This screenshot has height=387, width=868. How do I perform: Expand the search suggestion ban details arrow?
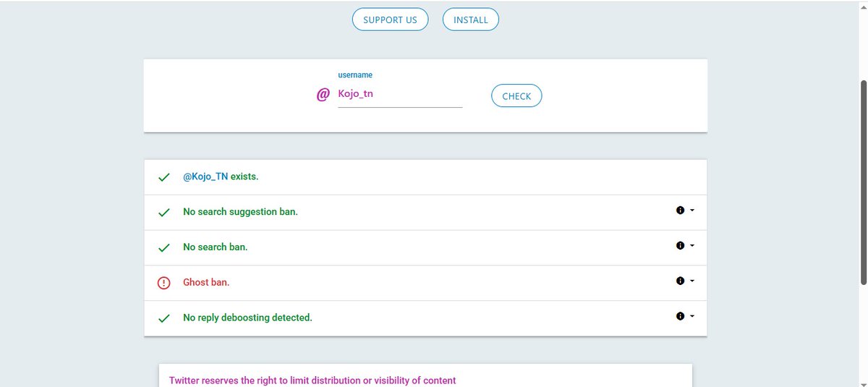click(692, 210)
